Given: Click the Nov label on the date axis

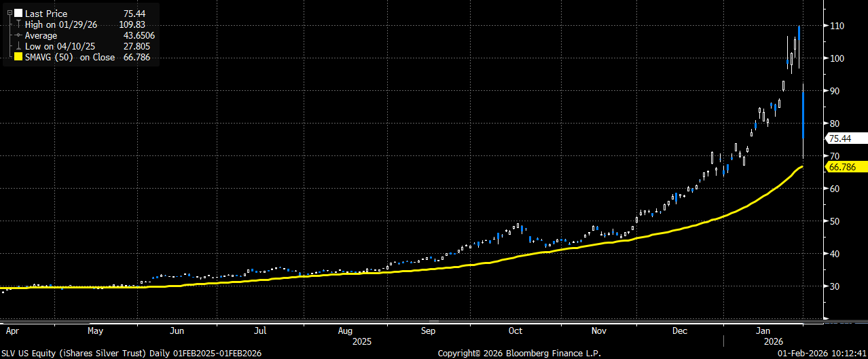Looking at the screenshot, I should click(x=598, y=331).
